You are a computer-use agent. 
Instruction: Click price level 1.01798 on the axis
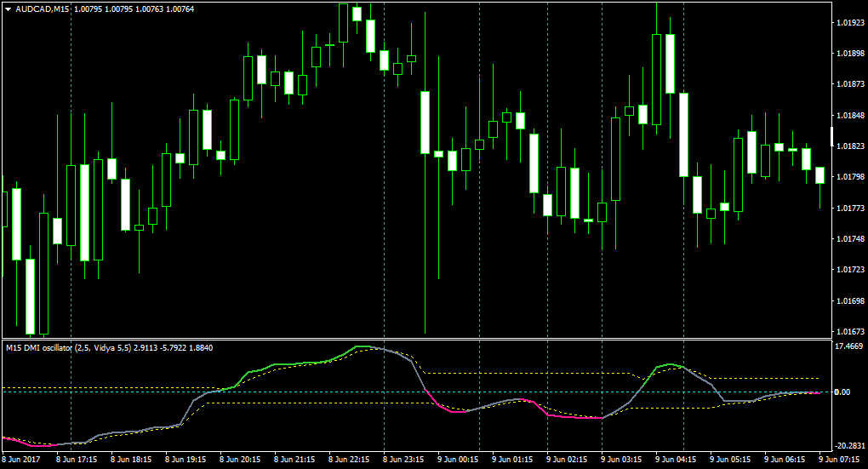point(850,177)
